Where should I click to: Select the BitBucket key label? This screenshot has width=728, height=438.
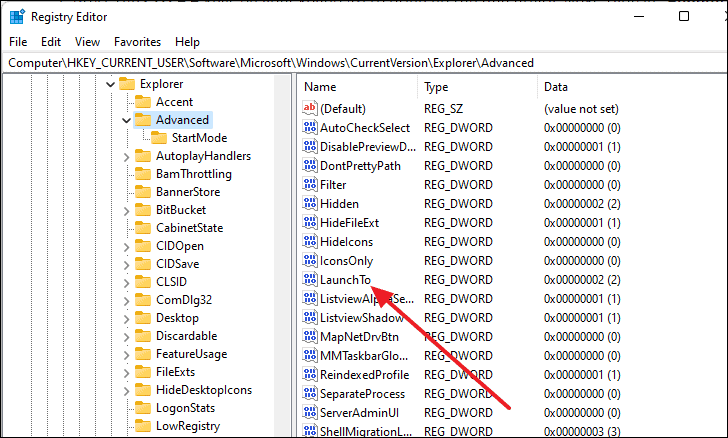[181, 210]
